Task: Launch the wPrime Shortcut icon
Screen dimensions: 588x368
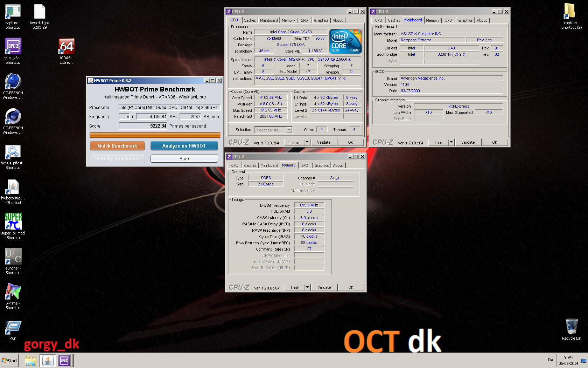Action: [13, 297]
